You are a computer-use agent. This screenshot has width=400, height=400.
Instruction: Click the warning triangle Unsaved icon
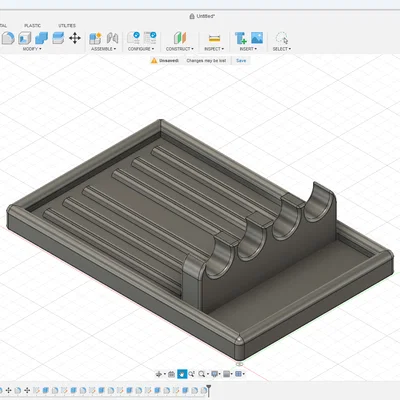(x=154, y=61)
